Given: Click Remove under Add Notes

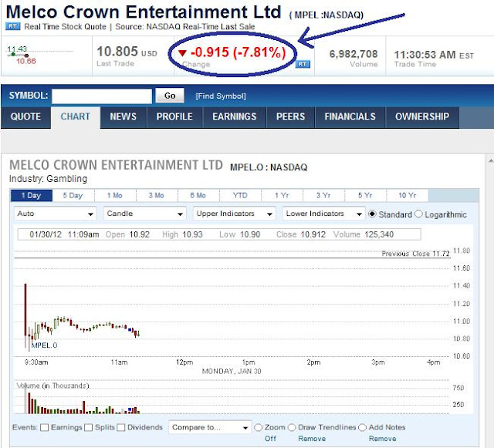Looking at the screenshot, I should (x=383, y=439).
